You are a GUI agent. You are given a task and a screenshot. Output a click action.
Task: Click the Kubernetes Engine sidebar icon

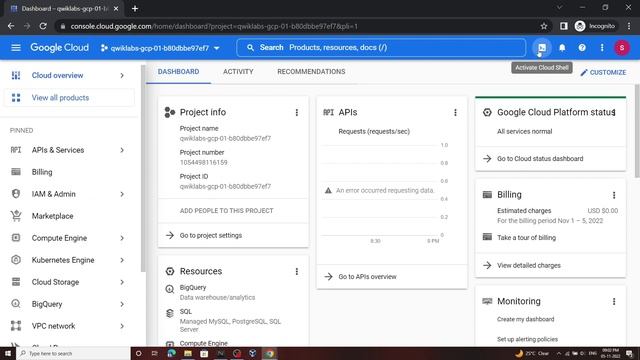[16, 260]
